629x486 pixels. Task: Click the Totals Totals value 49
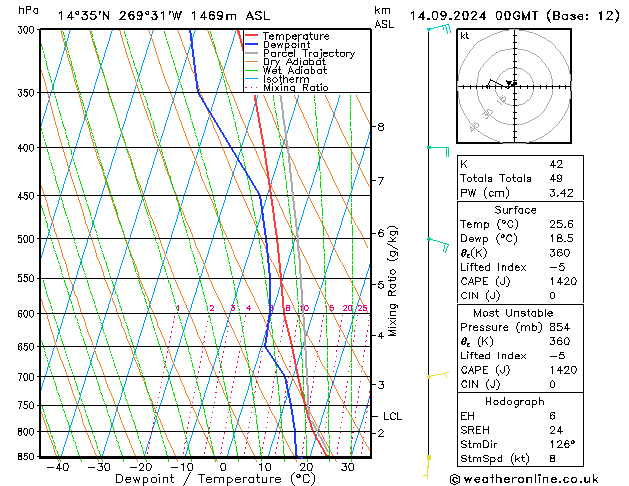click(x=556, y=178)
